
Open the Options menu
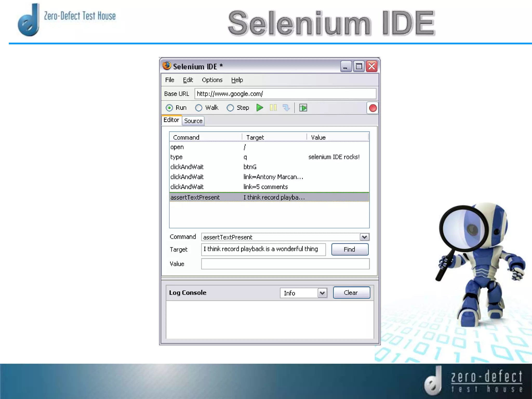pyautogui.click(x=212, y=80)
